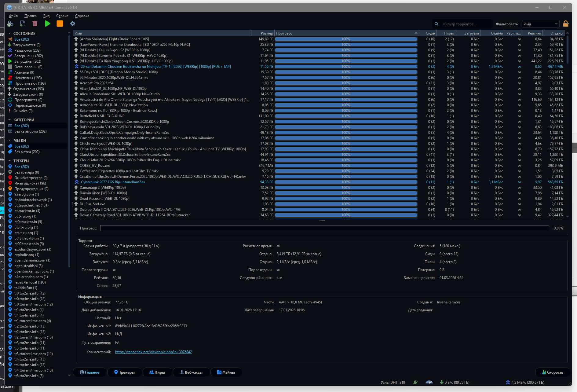Click the add torrent file icon
The width and height of the screenshot is (577, 392).
23,24
